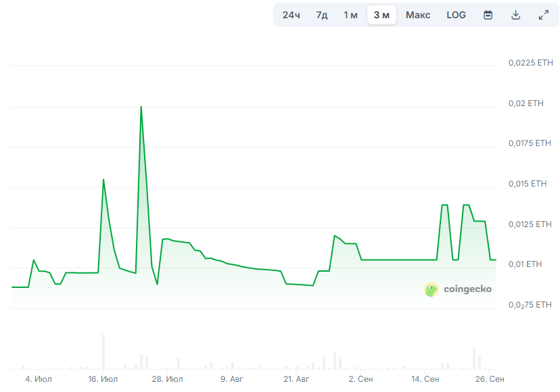Click the coingecko watermark text

click(x=467, y=289)
